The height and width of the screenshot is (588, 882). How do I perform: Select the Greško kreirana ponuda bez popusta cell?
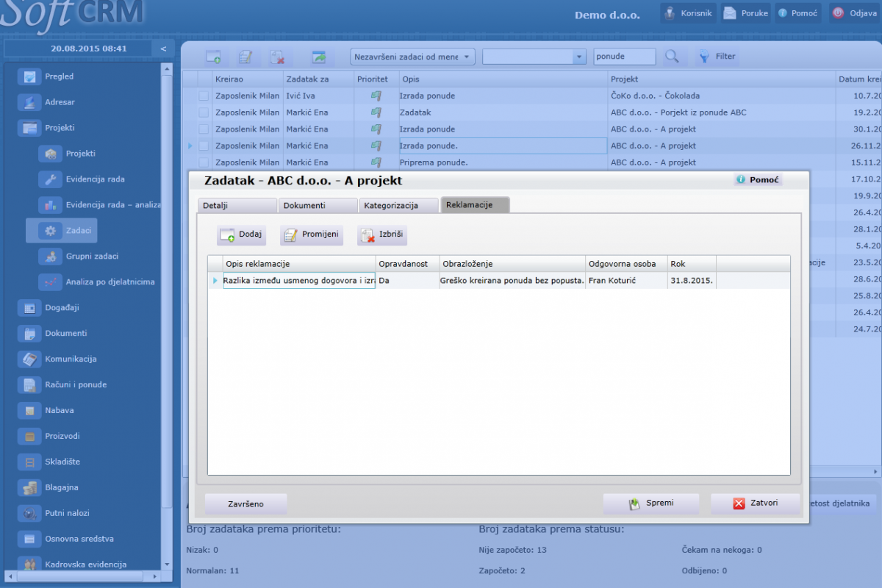coord(512,280)
